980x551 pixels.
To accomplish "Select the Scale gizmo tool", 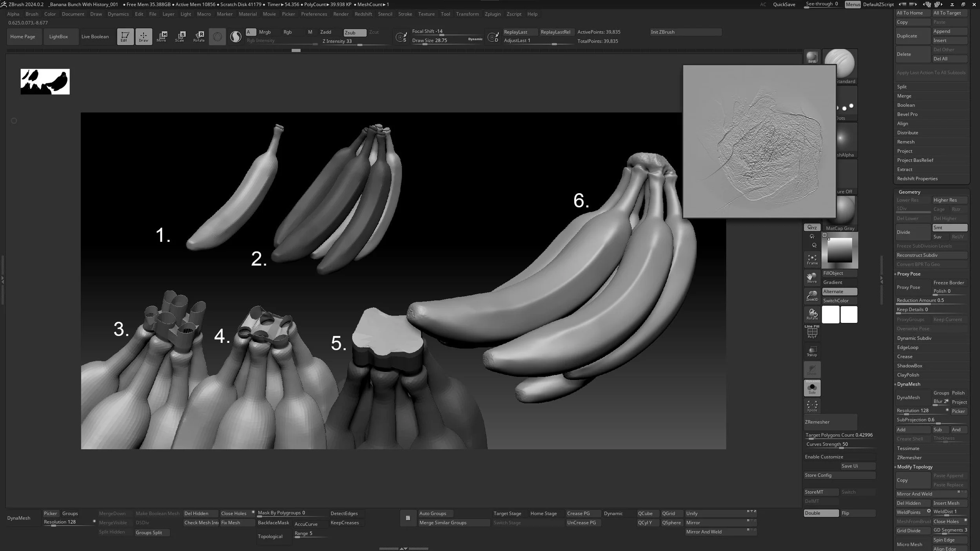I will click(180, 36).
